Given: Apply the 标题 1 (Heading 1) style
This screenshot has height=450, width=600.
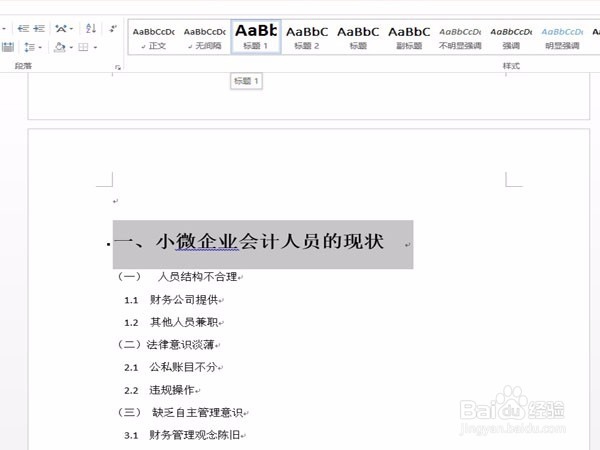Looking at the screenshot, I should tap(256, 37).
